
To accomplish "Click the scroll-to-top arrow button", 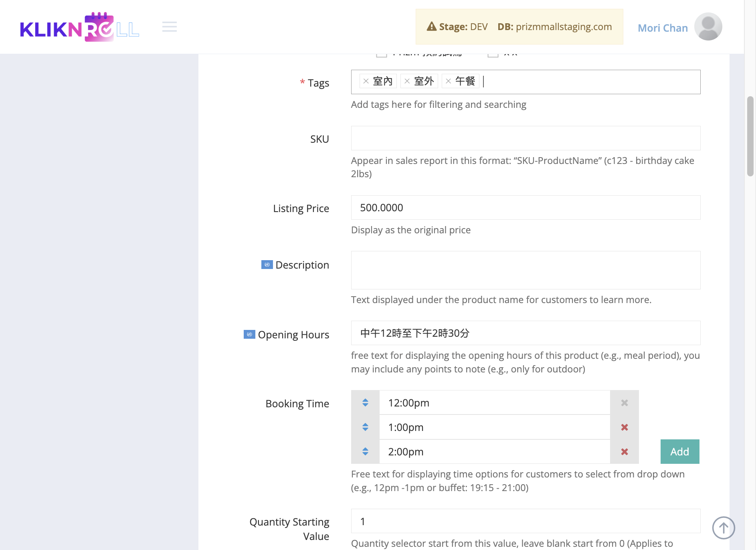I will coord(724,528).
